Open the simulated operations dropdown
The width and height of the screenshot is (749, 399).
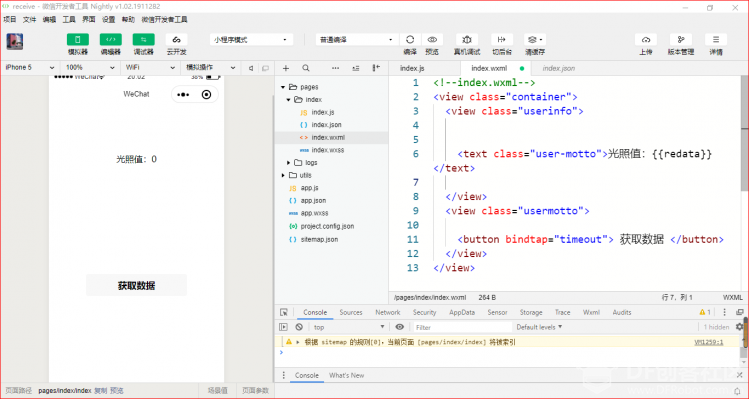[x=210, y=68]
